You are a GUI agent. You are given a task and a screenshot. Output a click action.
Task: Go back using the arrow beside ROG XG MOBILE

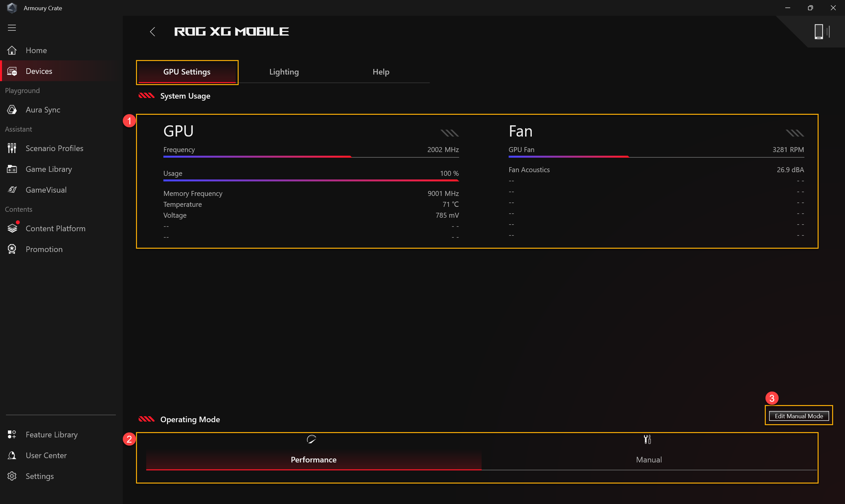click(152, 32)
